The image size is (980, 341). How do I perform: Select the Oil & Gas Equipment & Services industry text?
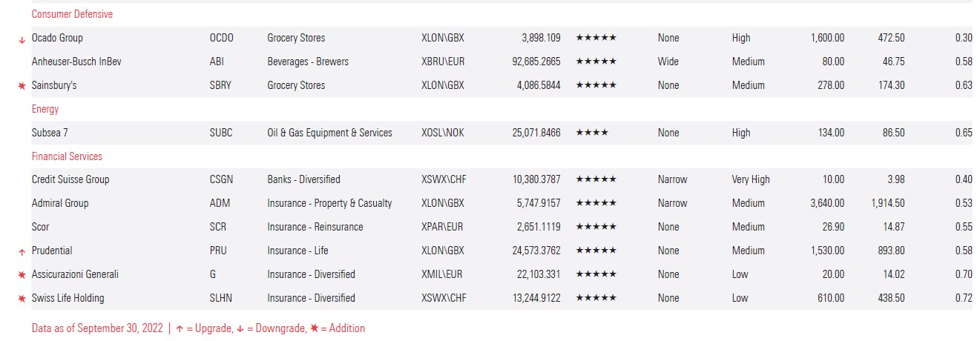(329, 133)
